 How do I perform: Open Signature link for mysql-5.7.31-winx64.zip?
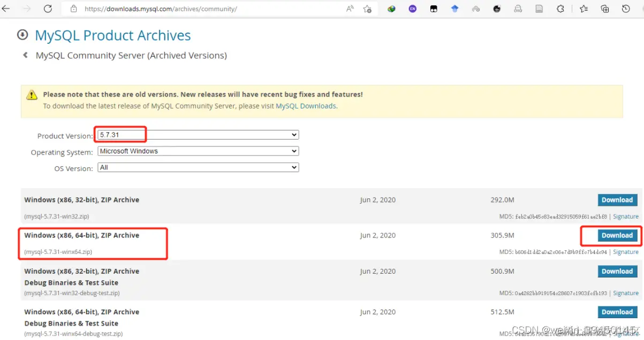coord(626,252)
